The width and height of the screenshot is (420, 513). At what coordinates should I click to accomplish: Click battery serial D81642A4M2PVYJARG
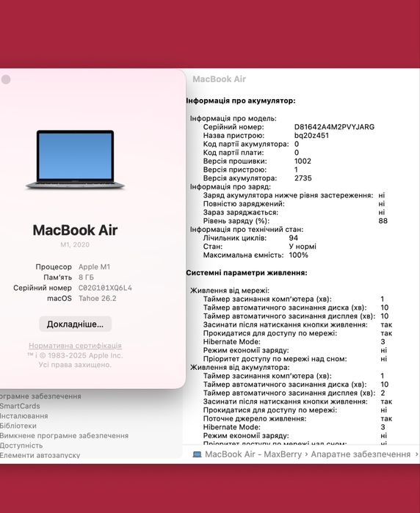coord(334,127)
